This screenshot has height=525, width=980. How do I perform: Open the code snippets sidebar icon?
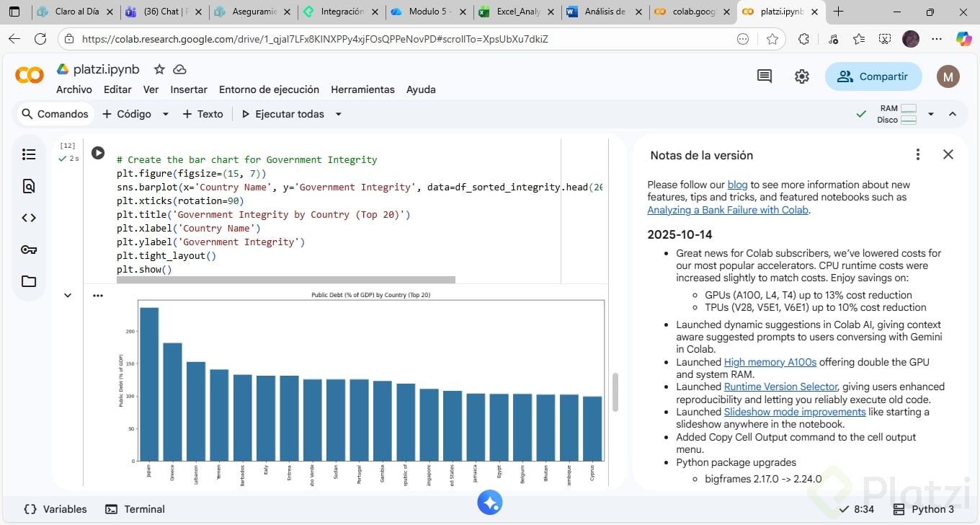[29, 218]
